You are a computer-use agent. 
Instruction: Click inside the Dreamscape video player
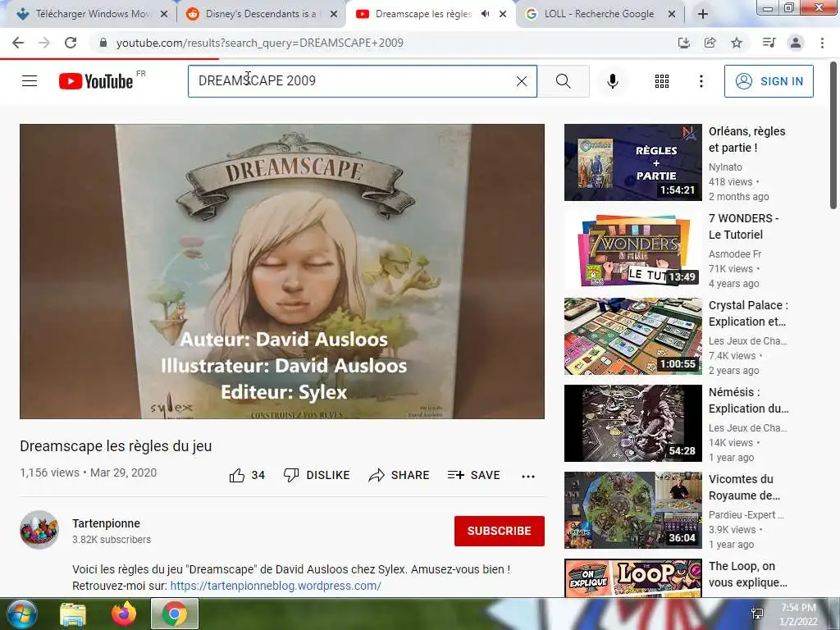[282, 271]
